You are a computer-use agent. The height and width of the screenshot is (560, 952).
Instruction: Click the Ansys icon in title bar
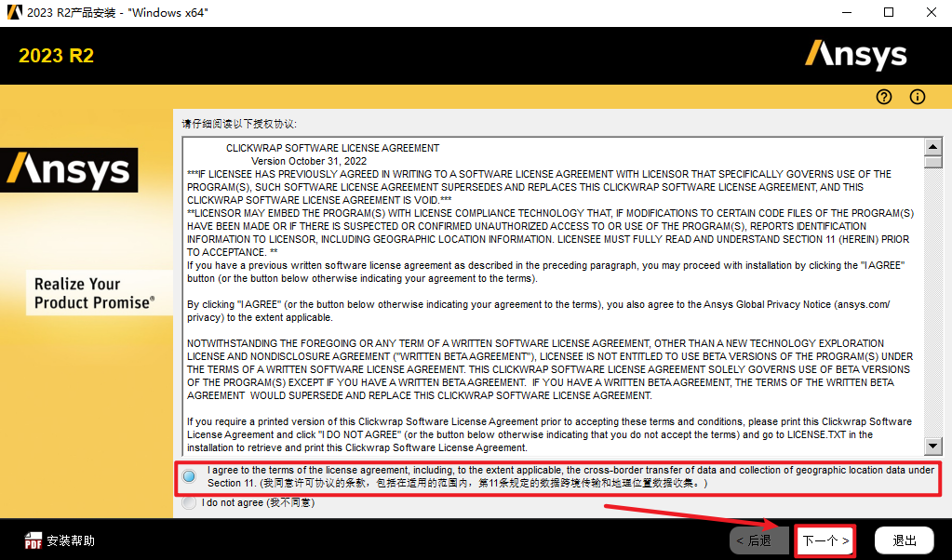click(x=11, y=12)
